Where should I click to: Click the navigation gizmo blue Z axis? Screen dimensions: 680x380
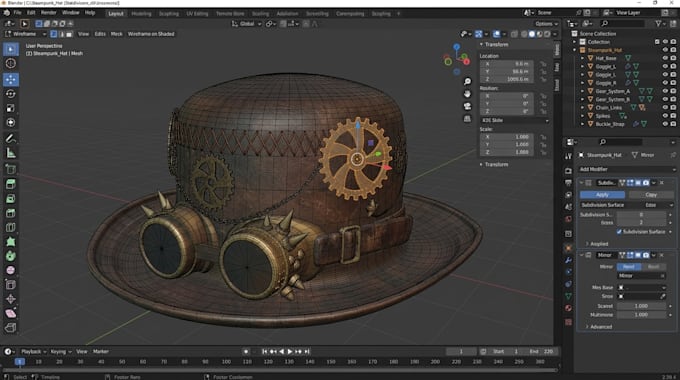coord(456,46)
